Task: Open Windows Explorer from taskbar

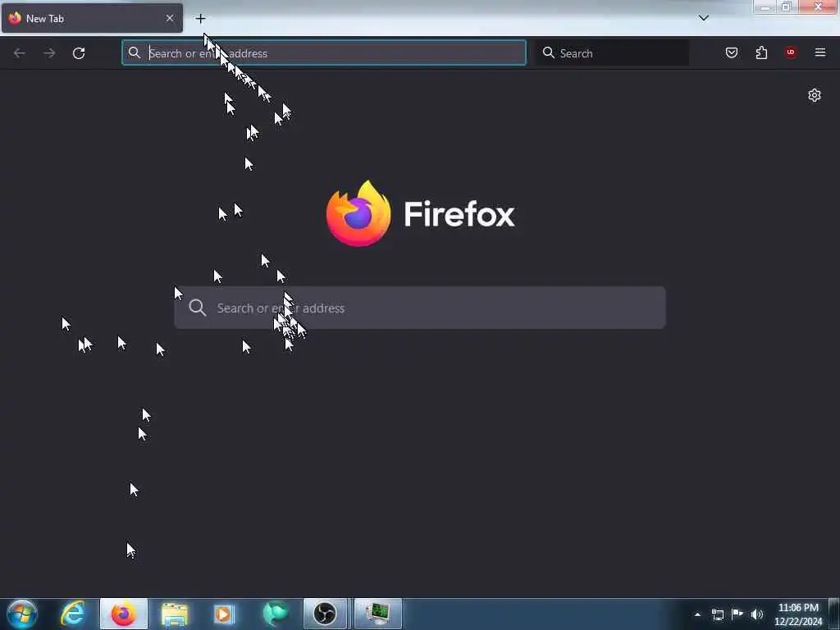Action: tap(175, 614)
